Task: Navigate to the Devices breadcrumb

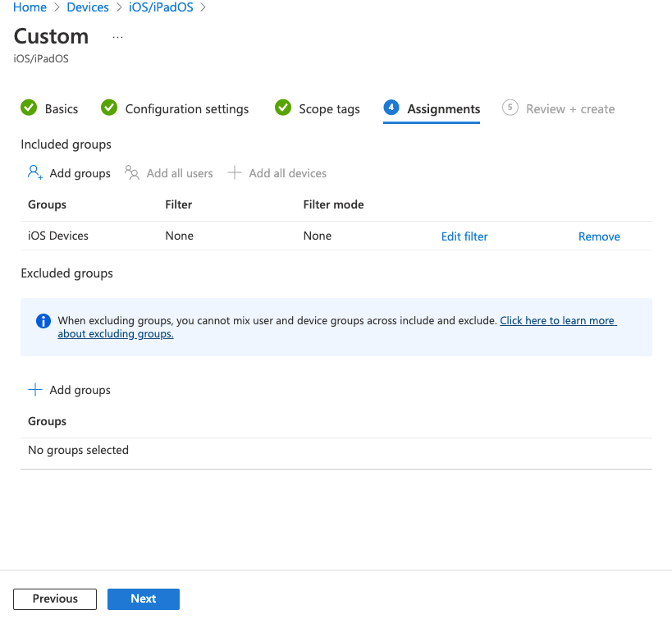Action: click(x=86, y=7)
